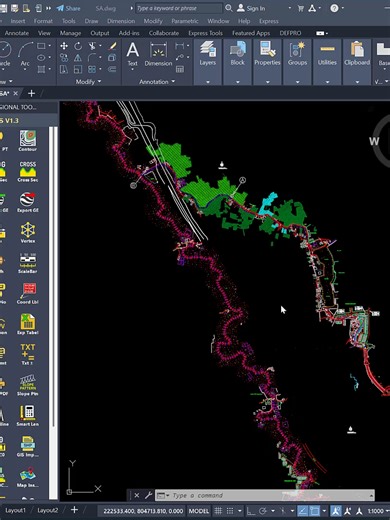The image size is (390, 520).
Task: Launch the Cross Sec tool
Action: click(x=28, y=171)
